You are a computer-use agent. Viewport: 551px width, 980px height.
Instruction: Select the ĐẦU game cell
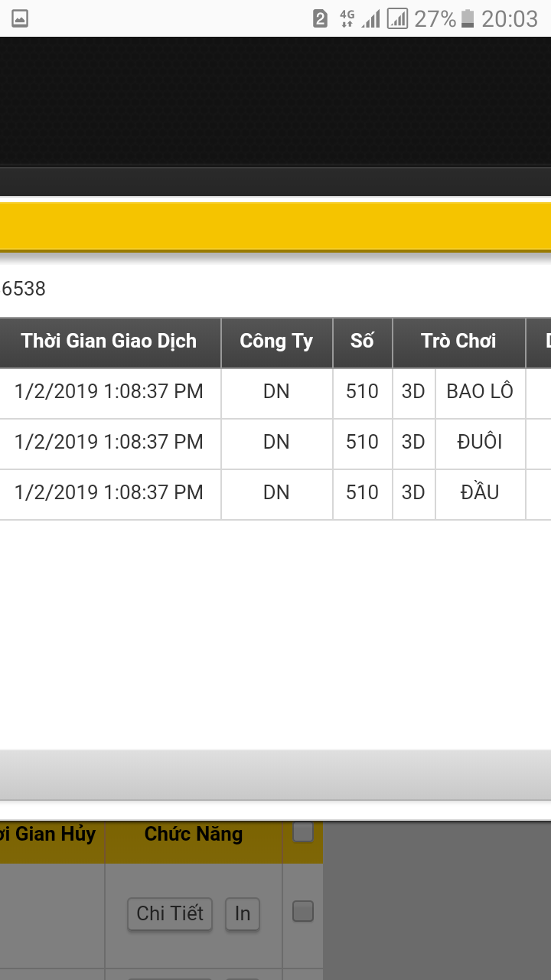(x=480, y=493)
